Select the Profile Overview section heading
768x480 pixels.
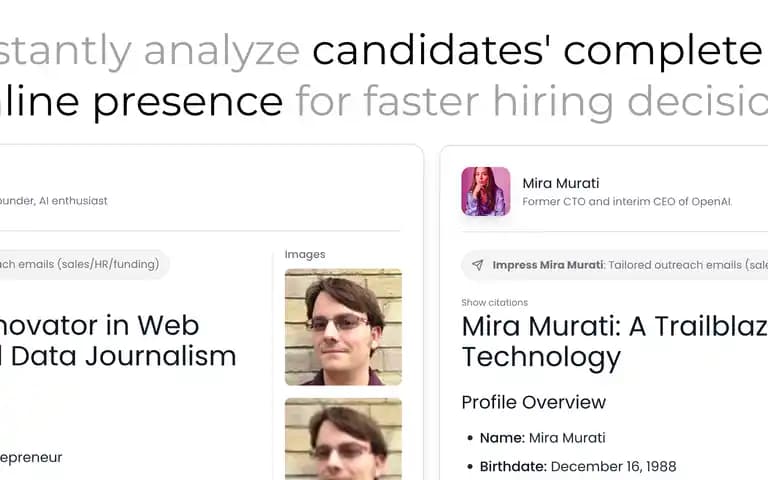click(533, 402)
